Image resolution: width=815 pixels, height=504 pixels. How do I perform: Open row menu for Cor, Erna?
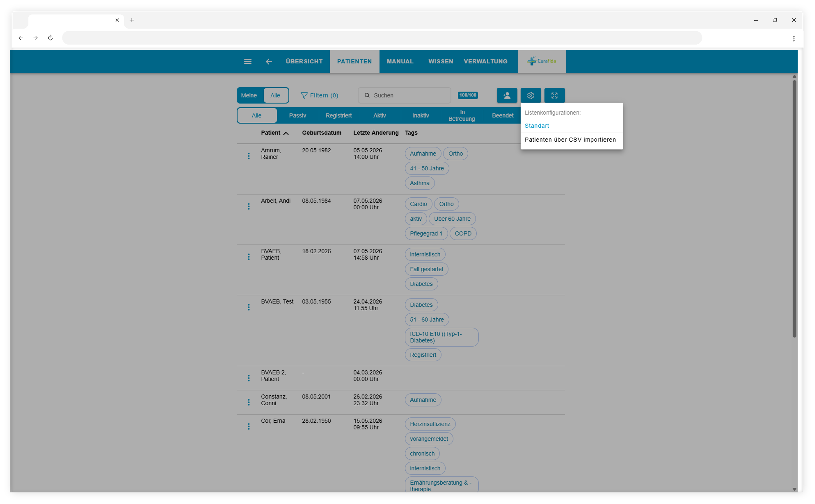[249, 426]
